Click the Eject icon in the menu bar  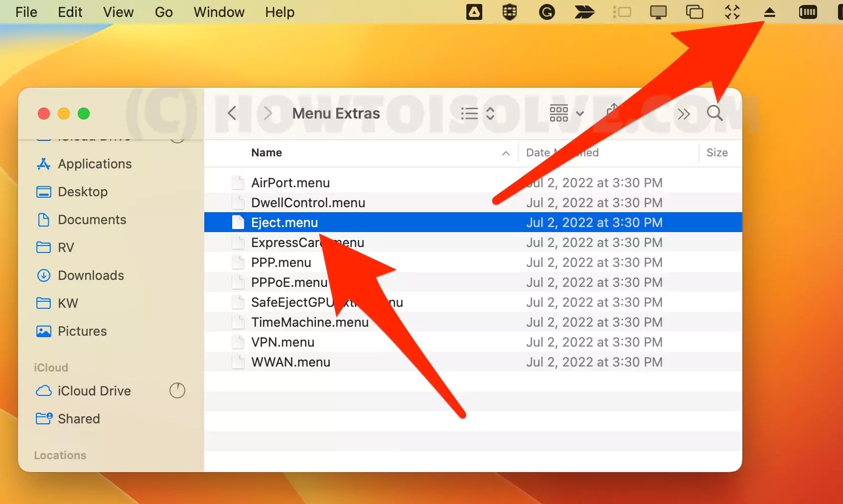(x=769, y=12)
